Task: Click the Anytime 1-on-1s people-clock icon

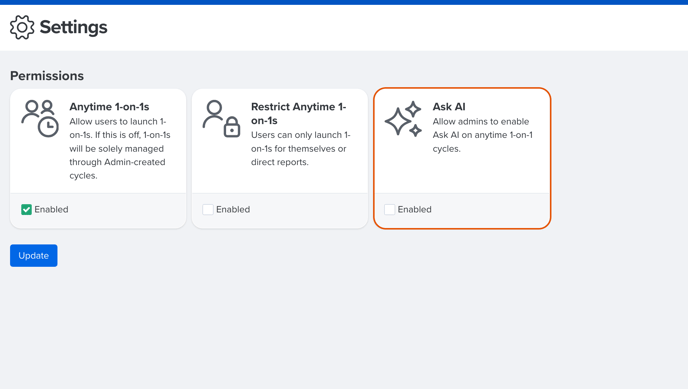Action: (40, 118)
